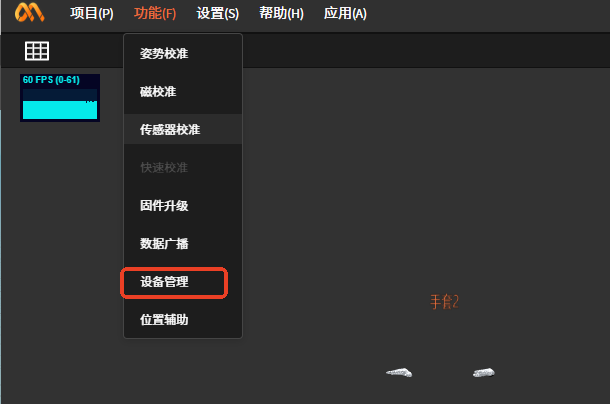Image resolution: width=610 pixels, height=404 pixels.
Task: Click the right foot model
Action: point(484,372)
